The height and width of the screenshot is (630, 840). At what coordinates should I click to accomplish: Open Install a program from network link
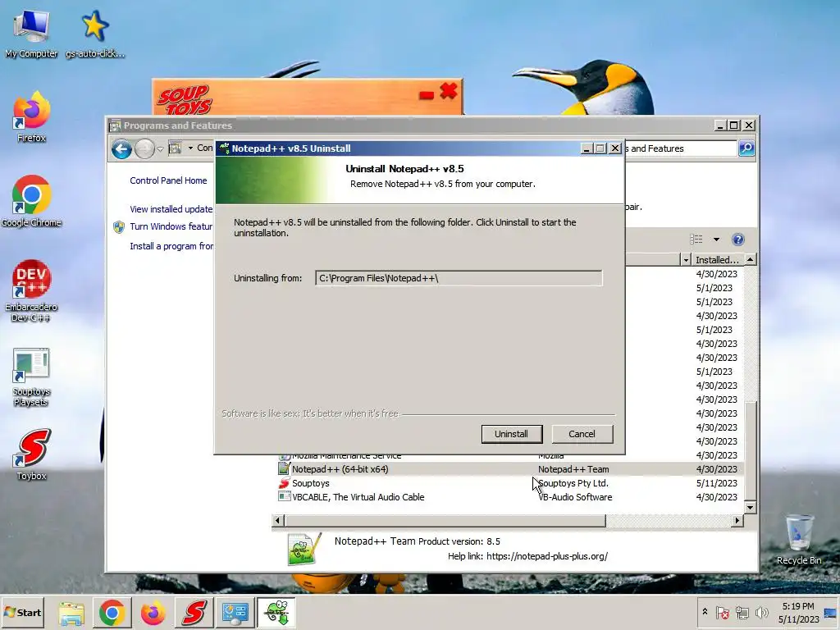click(171, 246)
